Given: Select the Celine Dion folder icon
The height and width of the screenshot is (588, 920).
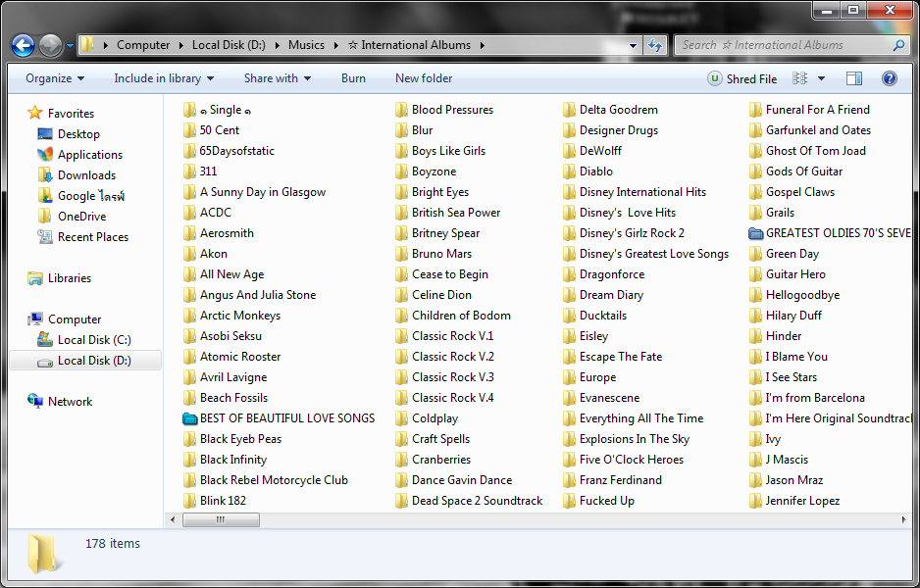Looking at the screenshot, I should 401,295.
